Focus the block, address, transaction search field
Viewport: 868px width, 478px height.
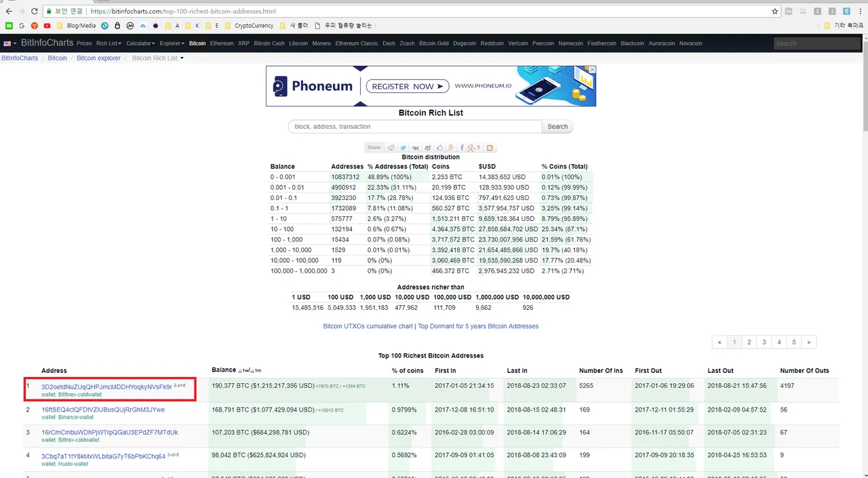coord(415,127)
